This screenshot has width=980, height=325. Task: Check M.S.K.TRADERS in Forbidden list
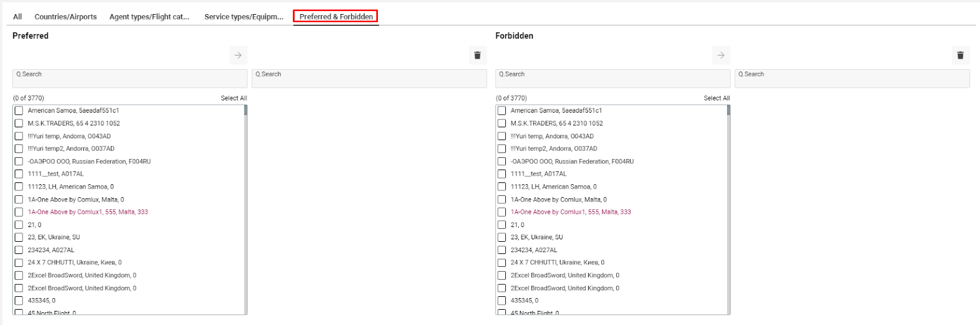click(x=502, y=124)
